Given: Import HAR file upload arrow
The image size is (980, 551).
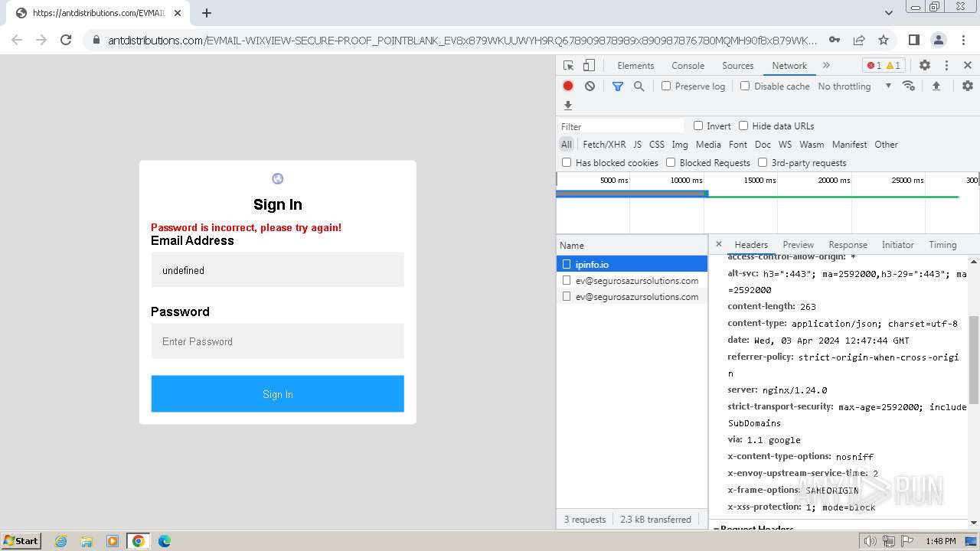Looking at the screenshot, I should [x=936, y=86].
